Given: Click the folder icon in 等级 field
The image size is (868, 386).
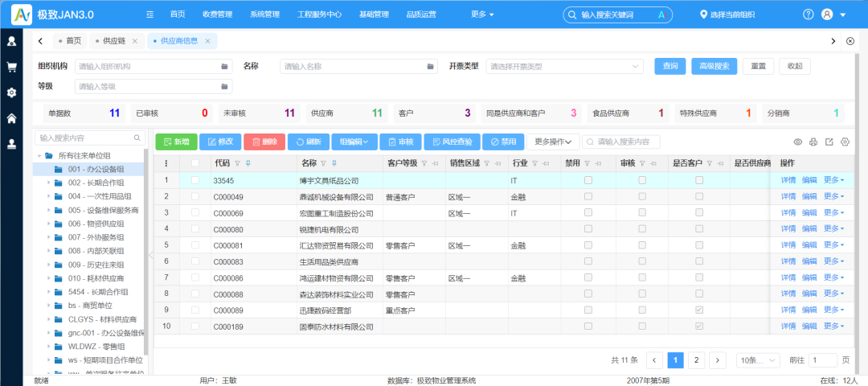Looking at the screenshot, I should [x=224, y=86].
